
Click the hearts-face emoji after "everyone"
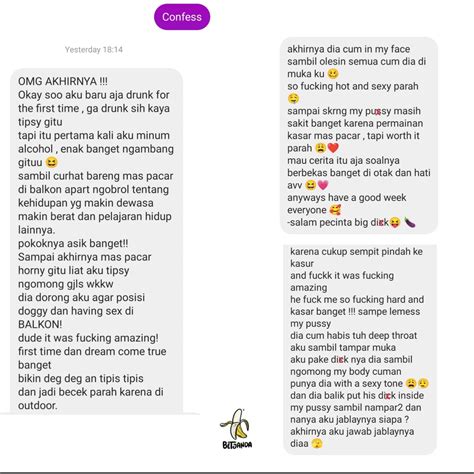[335, 210]
